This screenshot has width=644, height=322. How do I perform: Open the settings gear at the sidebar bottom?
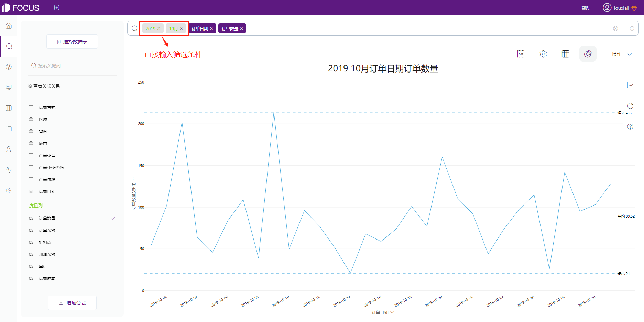tap(9, 190)
